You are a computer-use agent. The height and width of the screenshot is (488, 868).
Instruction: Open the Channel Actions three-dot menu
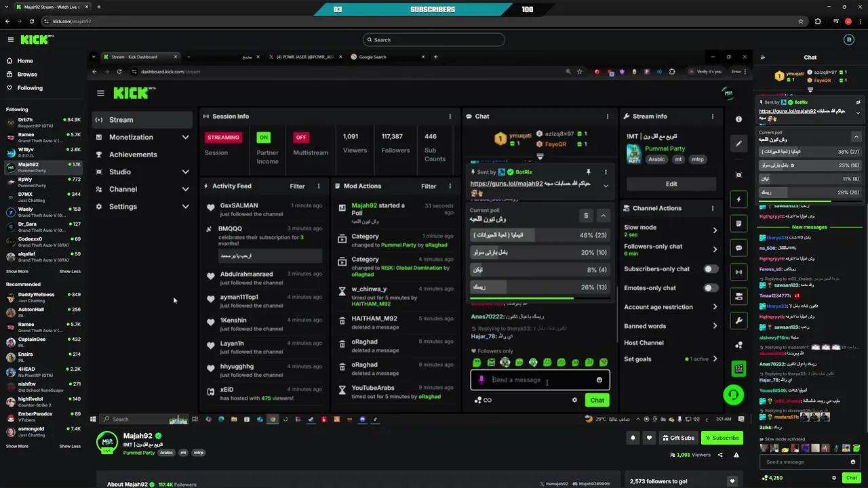[x=713, y=208]
